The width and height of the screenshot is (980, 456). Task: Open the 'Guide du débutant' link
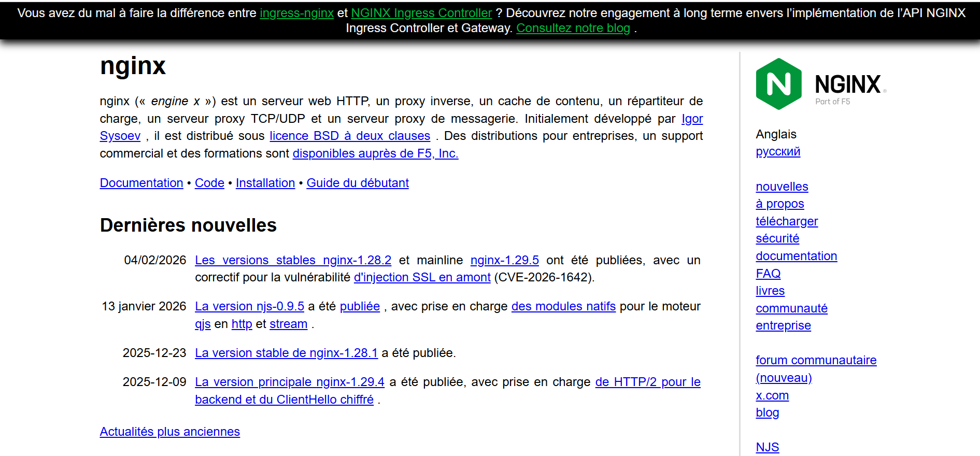pos(358,183)
